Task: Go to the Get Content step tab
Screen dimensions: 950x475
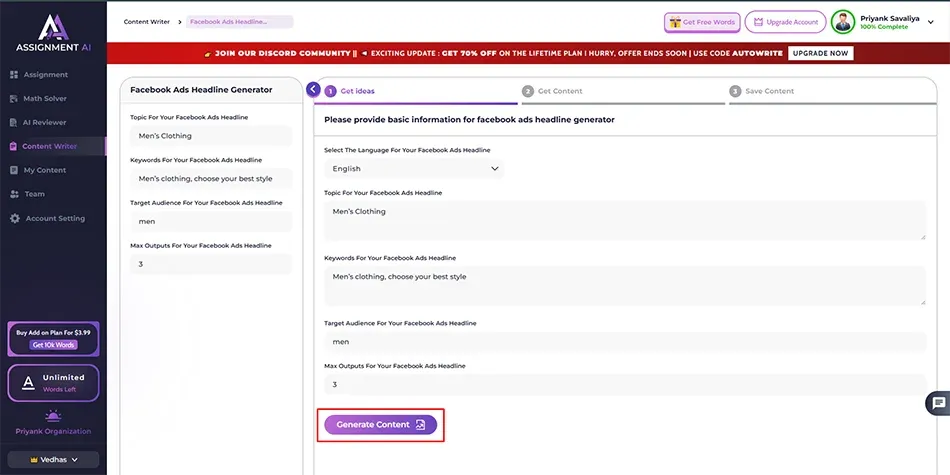Action: click(559, 91)
